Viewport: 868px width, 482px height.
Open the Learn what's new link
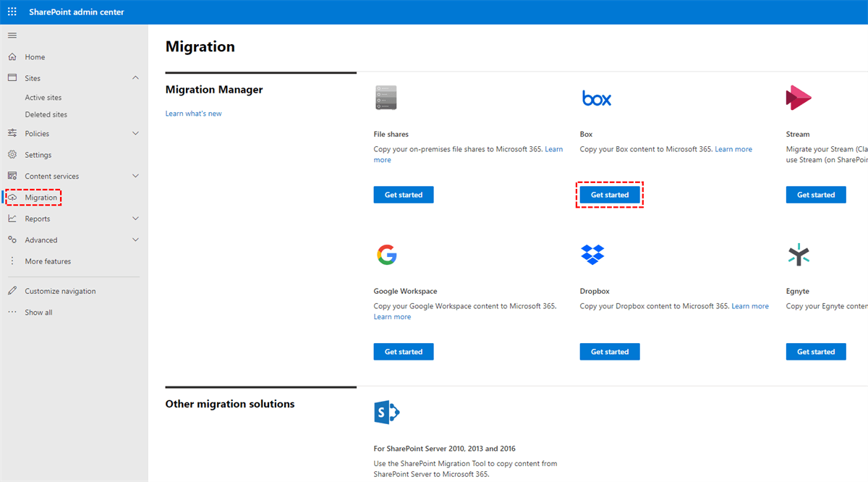click(194, 114)
